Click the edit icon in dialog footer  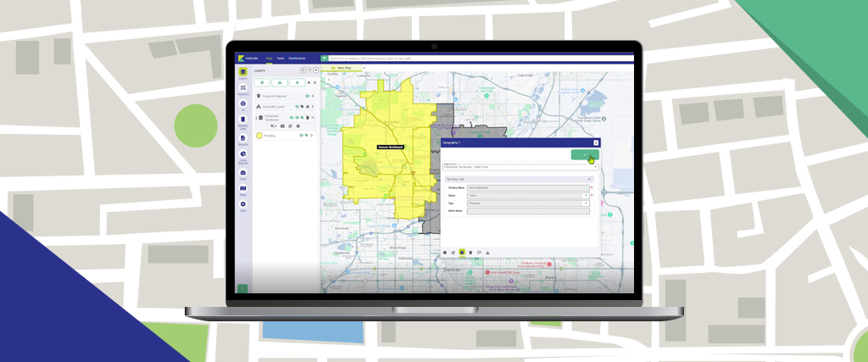click(x=453, y=253)
